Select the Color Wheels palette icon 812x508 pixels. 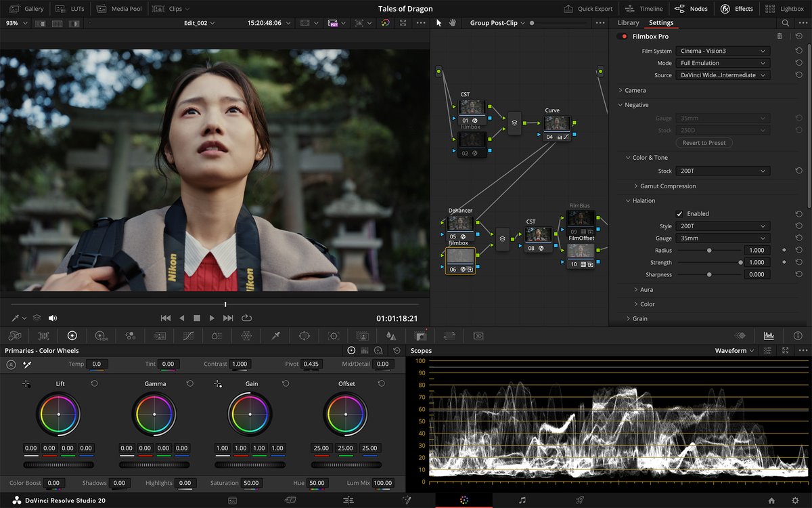(x=72, y=335)
